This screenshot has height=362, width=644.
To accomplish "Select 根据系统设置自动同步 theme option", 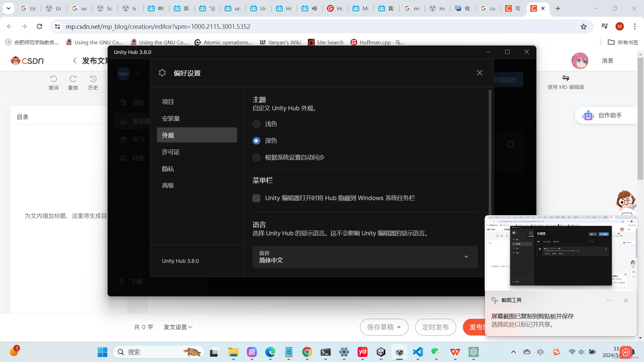I will click(x=256, y=158).
